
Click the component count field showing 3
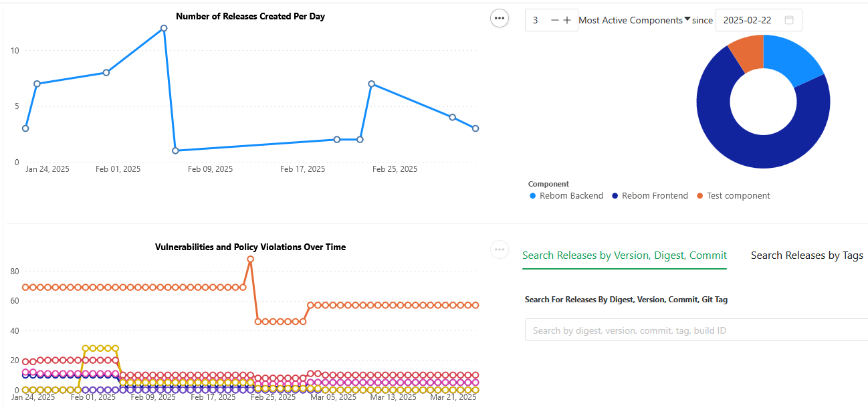536,20
